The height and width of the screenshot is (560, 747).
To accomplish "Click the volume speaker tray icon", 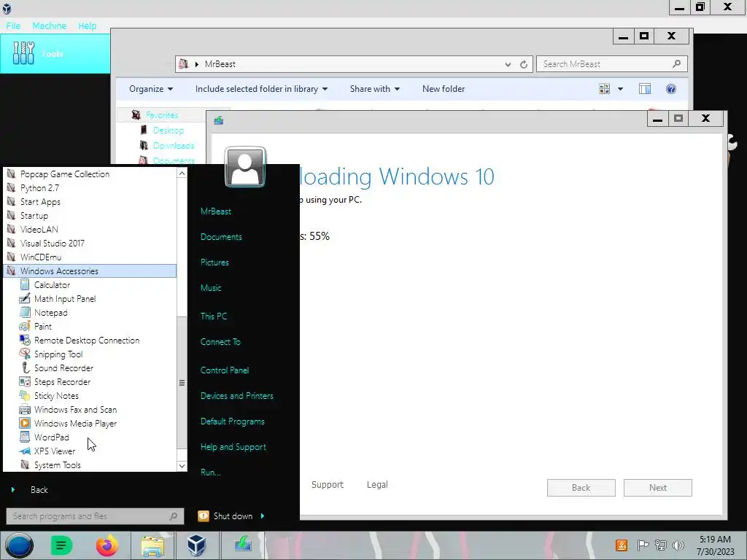I will [678, 545].
